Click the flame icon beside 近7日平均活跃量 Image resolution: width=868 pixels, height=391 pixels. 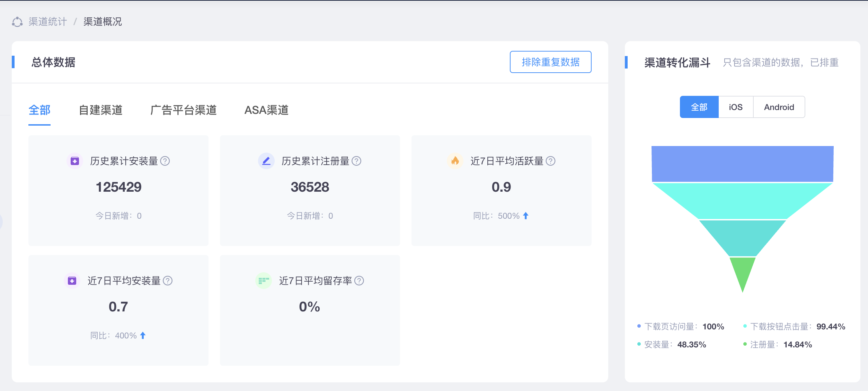[455, 161]
